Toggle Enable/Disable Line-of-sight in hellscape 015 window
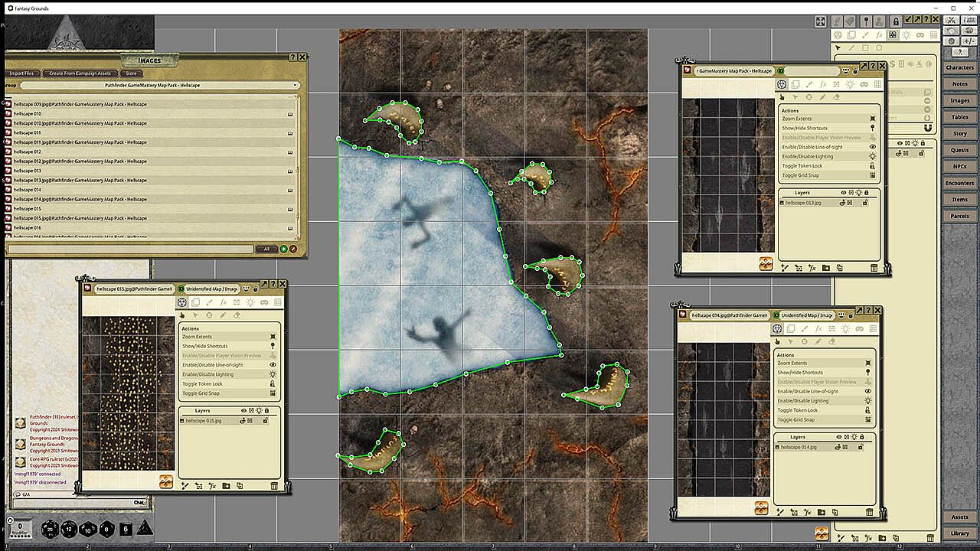The image size is (980, 551). (229, 365)
